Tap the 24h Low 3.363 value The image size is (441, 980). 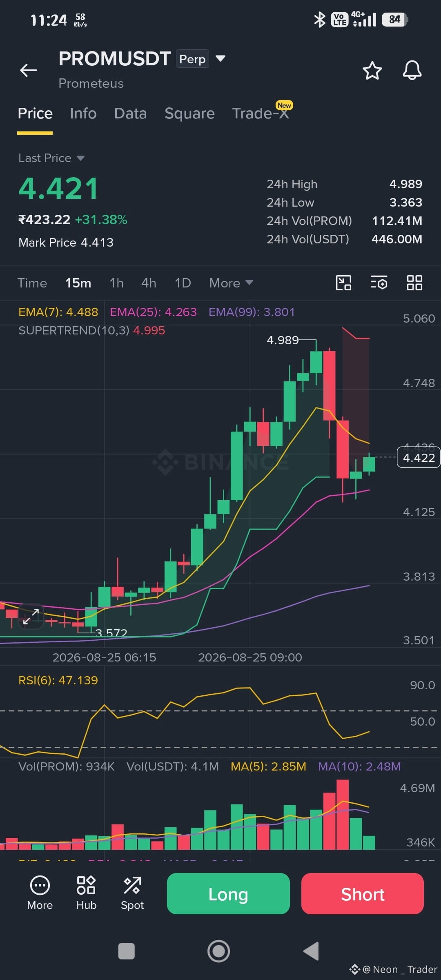(406, 203)
